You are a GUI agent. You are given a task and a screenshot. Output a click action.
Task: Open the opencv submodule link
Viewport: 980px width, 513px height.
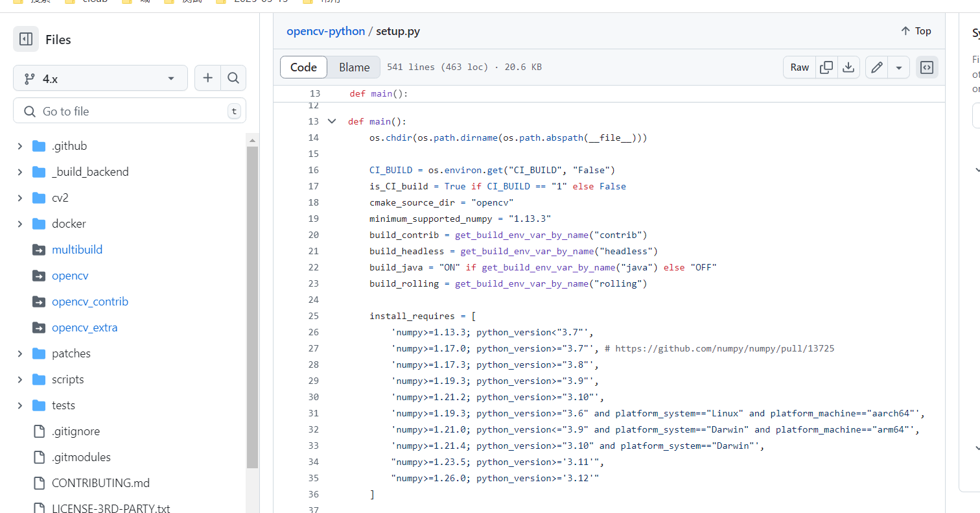point(70,276)
